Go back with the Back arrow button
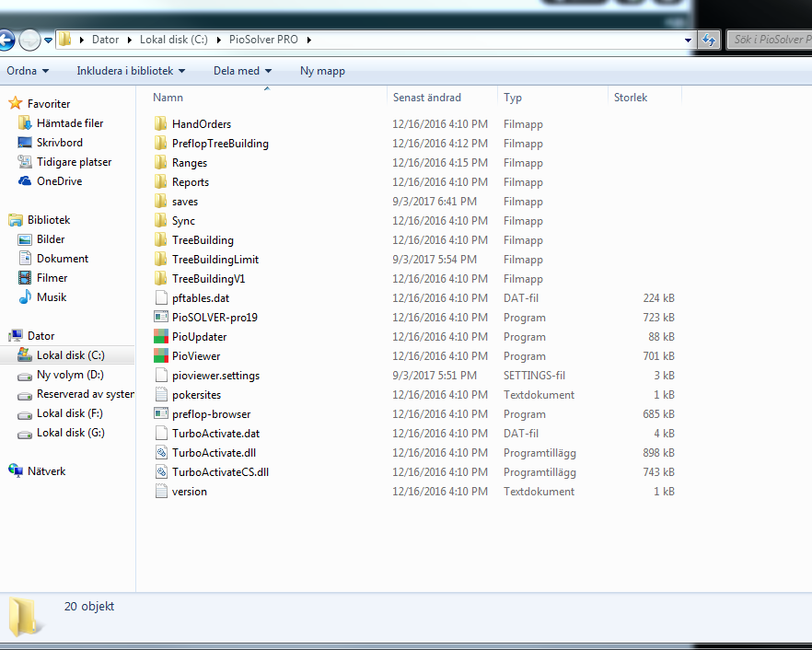 coord(6,40)
